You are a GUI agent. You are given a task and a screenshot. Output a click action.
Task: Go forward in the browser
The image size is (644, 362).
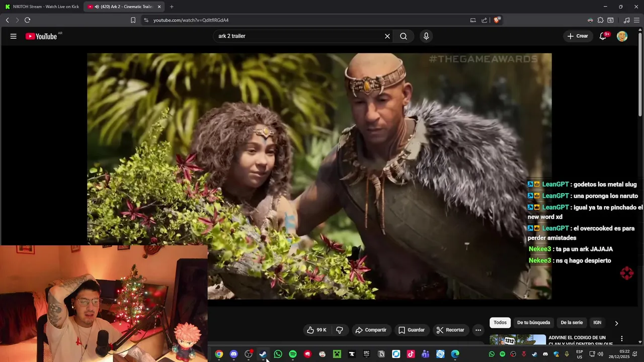17,20
